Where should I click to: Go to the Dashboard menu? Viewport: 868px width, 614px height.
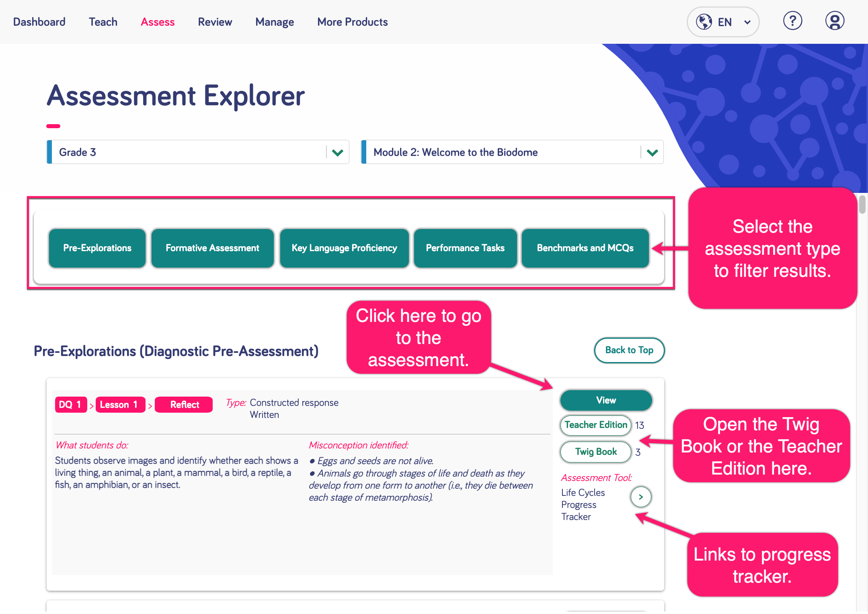[39, 22]
